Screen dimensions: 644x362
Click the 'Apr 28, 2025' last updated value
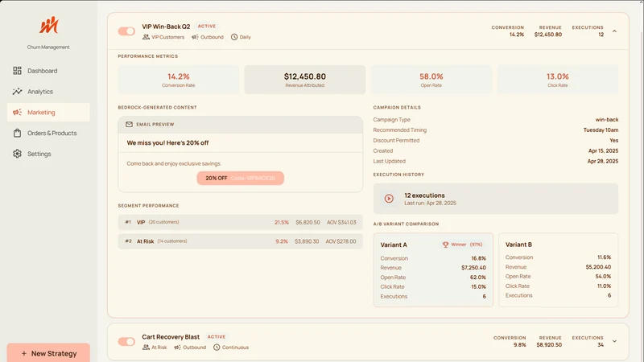tap(602, 162)
